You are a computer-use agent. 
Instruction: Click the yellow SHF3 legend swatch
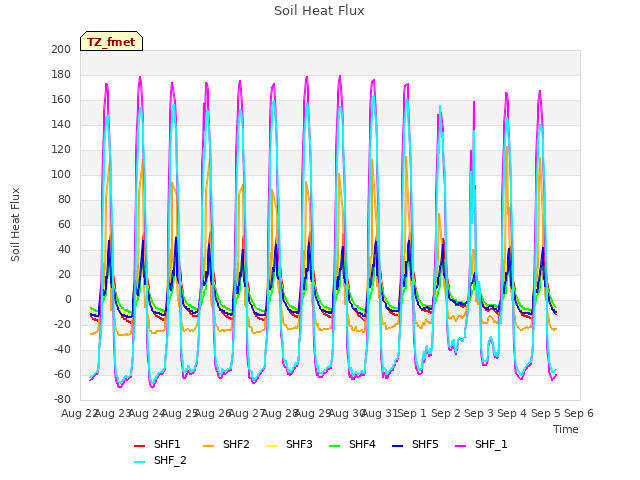click(x=271, y=445)
